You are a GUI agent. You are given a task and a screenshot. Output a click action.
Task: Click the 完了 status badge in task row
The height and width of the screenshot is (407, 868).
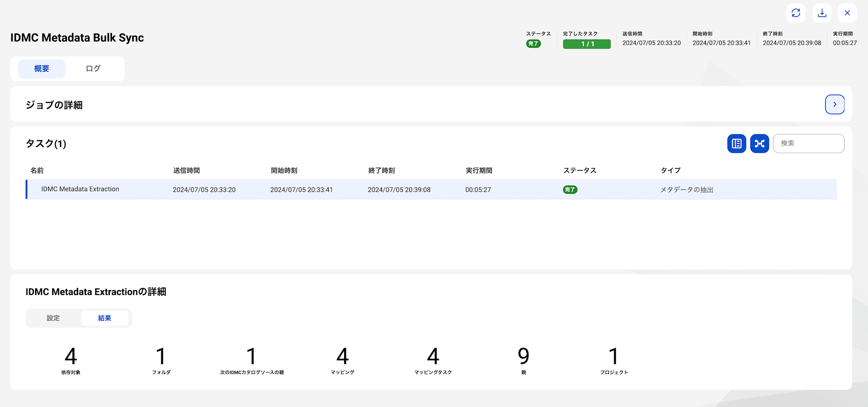(x=570, y=189)
